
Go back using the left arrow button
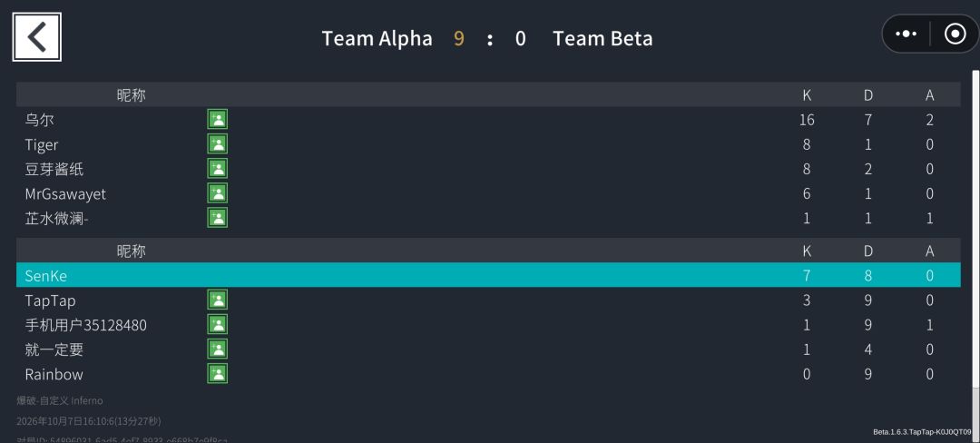(x=37, y=37)
